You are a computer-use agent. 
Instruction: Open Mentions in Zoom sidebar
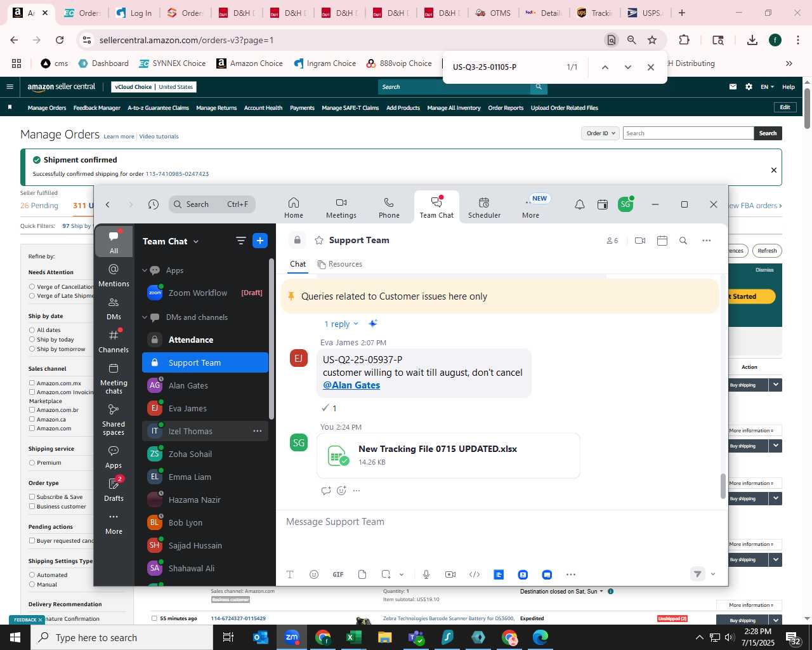(114, 275)
